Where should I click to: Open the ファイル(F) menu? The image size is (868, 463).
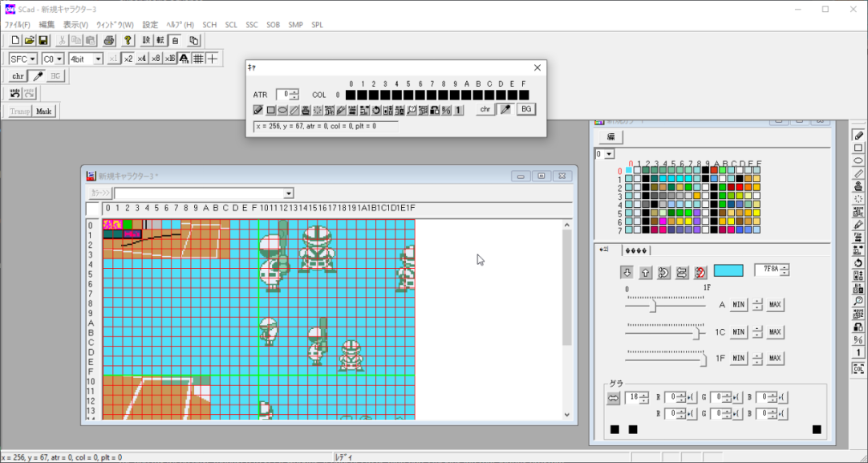point(17,25)
